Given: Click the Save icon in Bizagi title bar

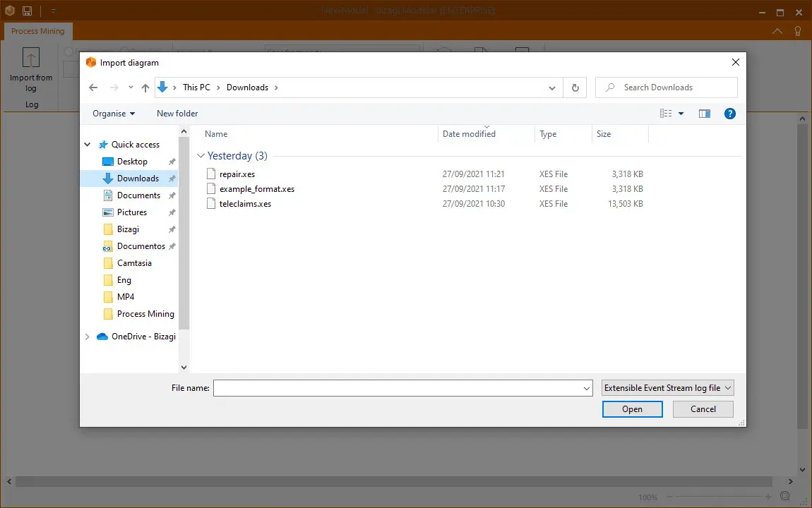Looking at the screenshot, I should tap(28, 11).
